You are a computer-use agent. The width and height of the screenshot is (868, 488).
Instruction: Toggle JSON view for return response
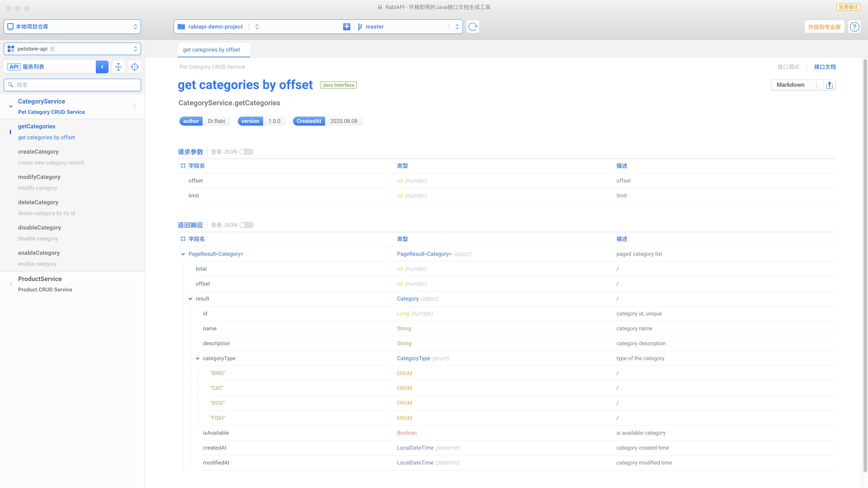tap(246, 225)
